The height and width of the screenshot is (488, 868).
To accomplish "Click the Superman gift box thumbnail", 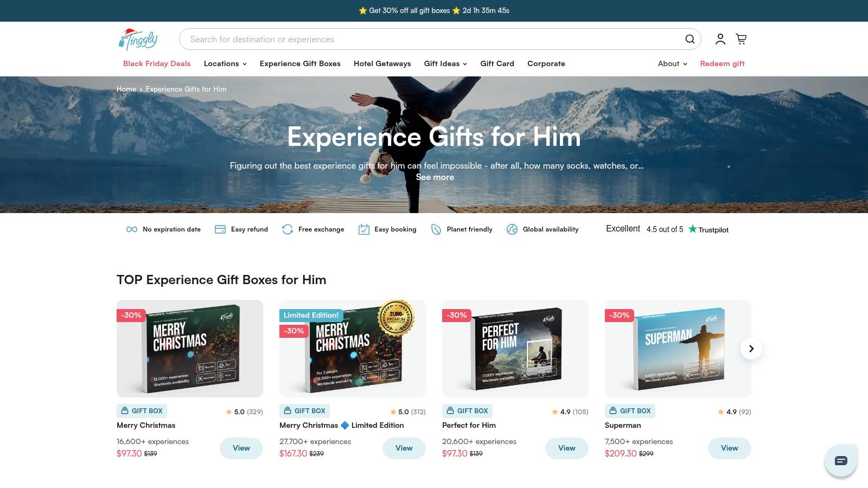I will pyautogui.click(x=678, y=349).
